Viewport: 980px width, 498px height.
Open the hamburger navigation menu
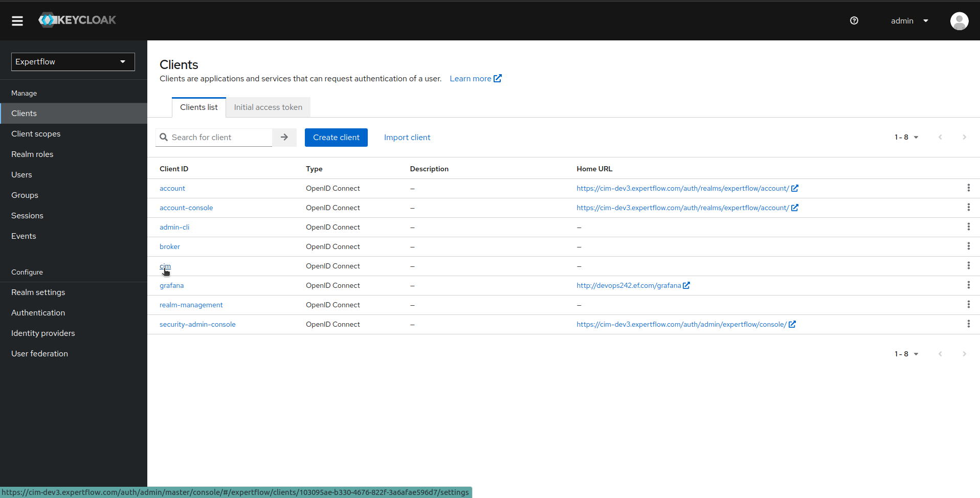click(x=17, y=20)
